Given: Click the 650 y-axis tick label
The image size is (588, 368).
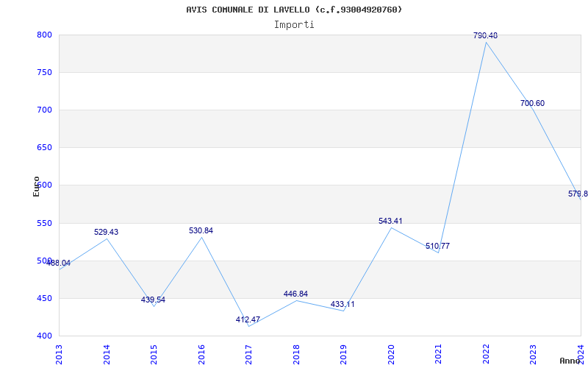Looking at the screenshot, I should (x=44, y=148).
